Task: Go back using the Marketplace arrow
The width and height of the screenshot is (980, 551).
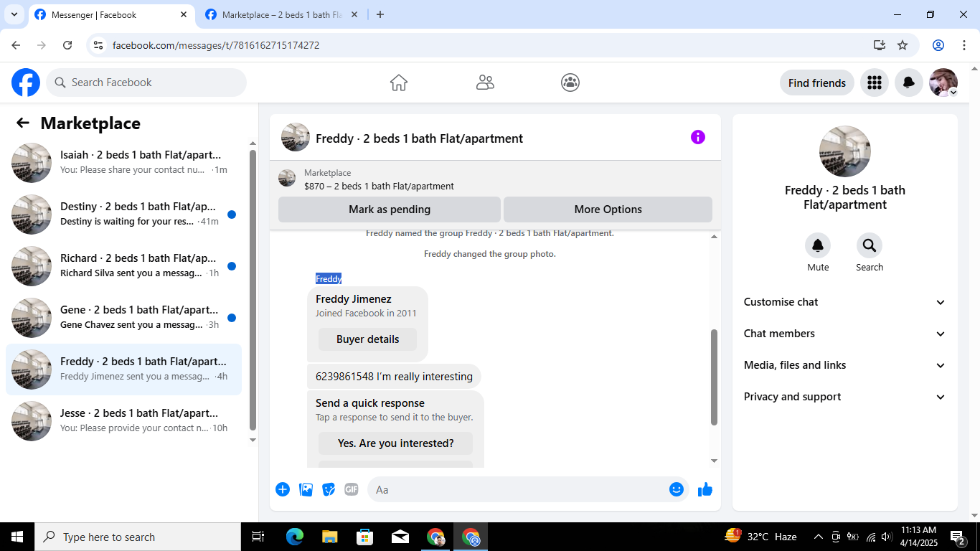Action: (x=23, y=123)
